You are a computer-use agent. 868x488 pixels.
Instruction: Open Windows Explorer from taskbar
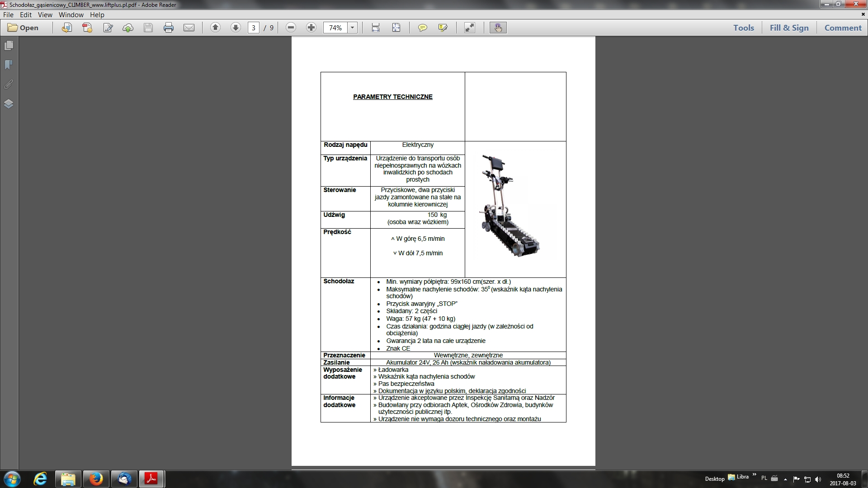68,479
